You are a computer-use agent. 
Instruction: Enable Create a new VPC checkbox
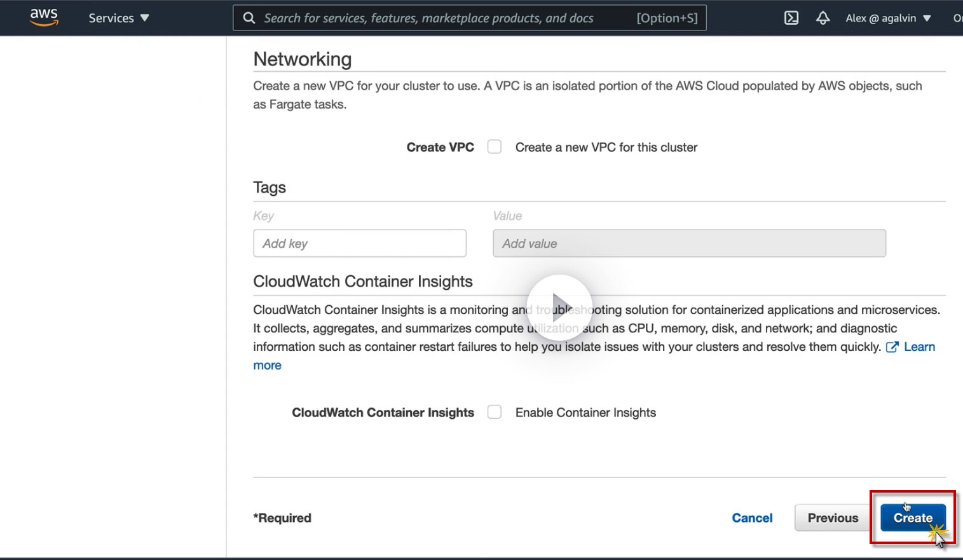click(x=495, y=147)
